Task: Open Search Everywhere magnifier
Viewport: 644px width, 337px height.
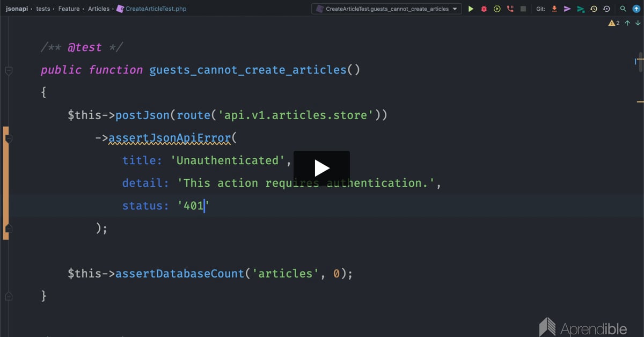Action: 623,9
